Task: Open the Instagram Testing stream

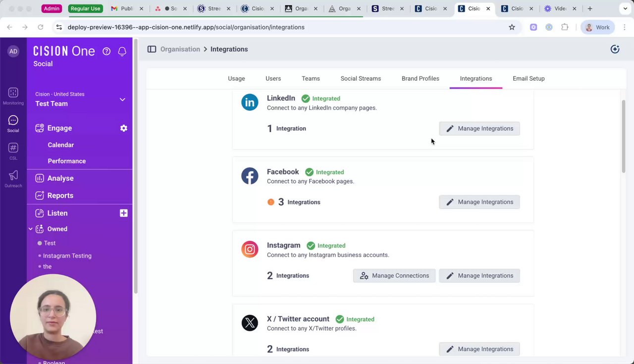Action: 67,256
